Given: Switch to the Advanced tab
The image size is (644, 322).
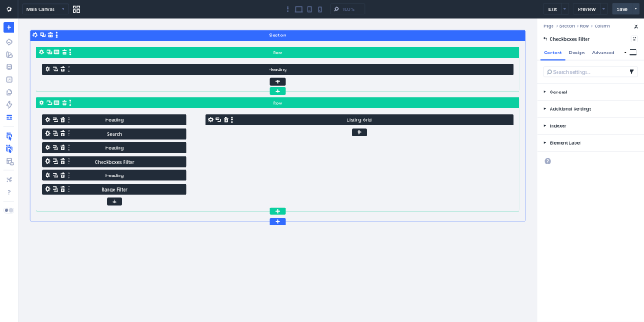Looking at the screenshot, I should (x=603, y=53).
